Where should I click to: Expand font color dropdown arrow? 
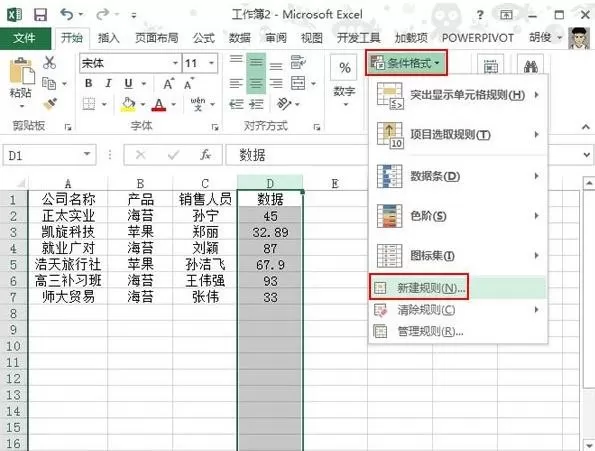173,104
